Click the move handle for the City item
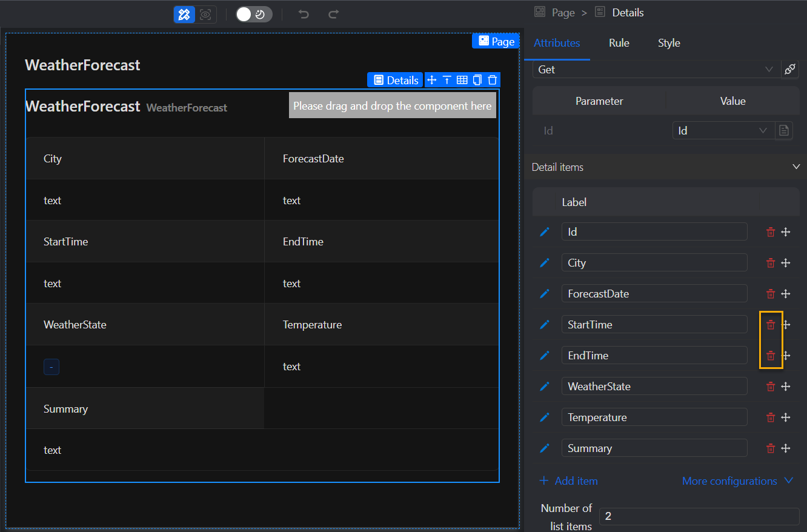 coord(786,263)
